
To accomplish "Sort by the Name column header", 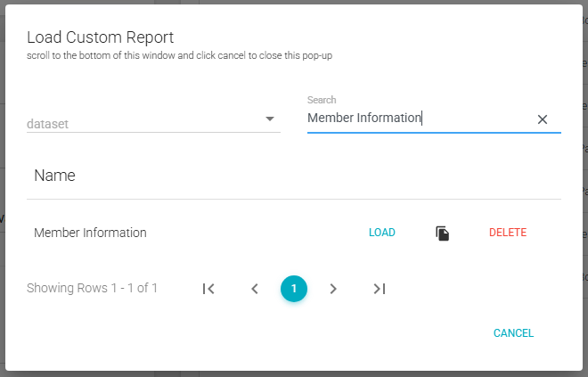I will 54,176.
